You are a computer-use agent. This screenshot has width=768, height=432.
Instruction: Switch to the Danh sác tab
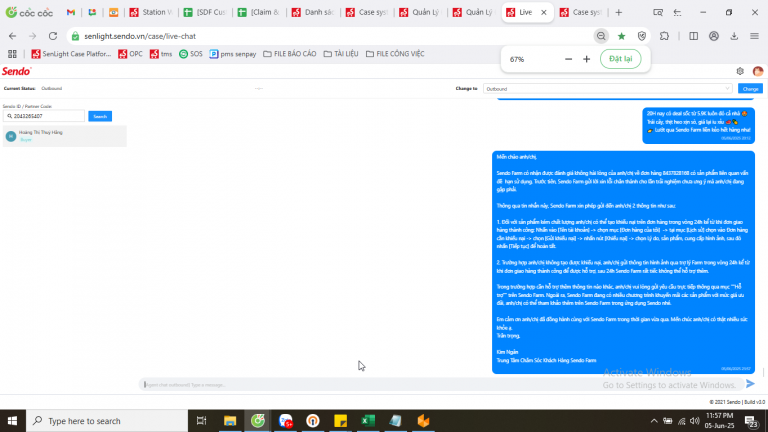coord(312,12)
